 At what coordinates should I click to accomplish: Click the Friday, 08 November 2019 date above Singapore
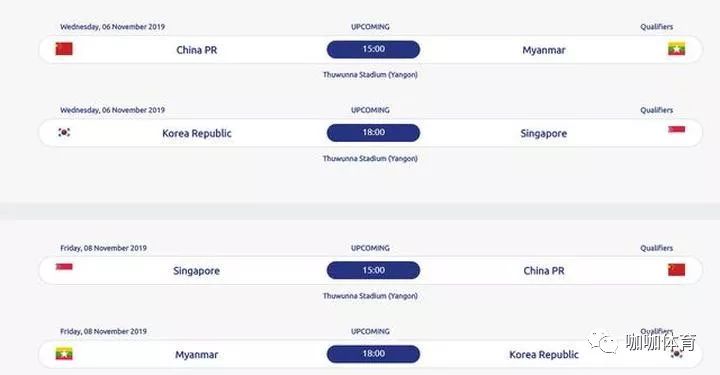(x=103, y=248)
